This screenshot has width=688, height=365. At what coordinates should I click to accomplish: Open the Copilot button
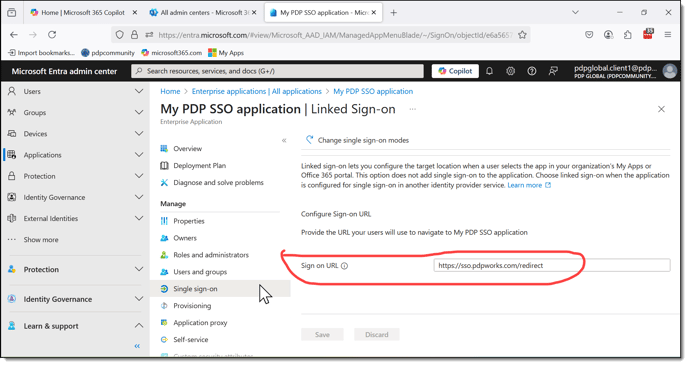(x=455, y=71)
